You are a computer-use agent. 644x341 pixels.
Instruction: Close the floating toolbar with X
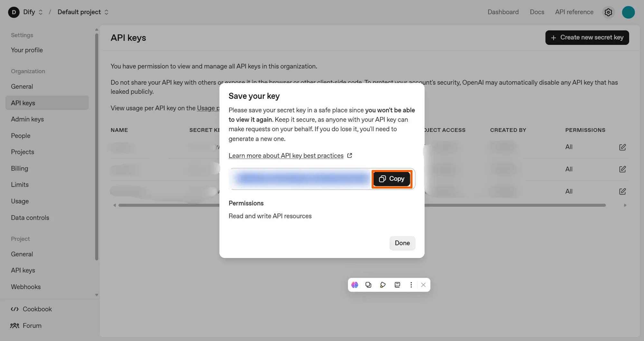(x=423, y=285)
